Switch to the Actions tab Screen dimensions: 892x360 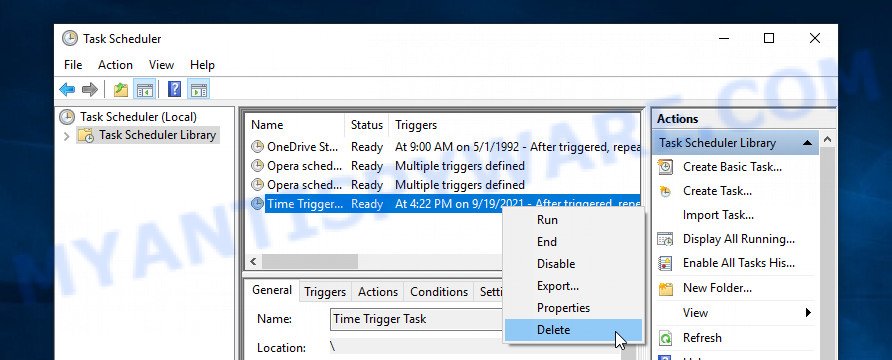click(x=378, y=292)
